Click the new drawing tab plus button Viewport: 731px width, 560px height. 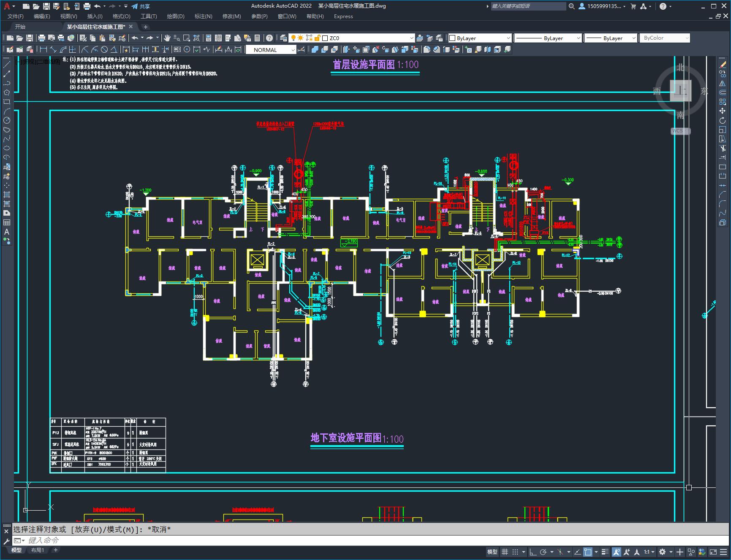click(145, 27)
